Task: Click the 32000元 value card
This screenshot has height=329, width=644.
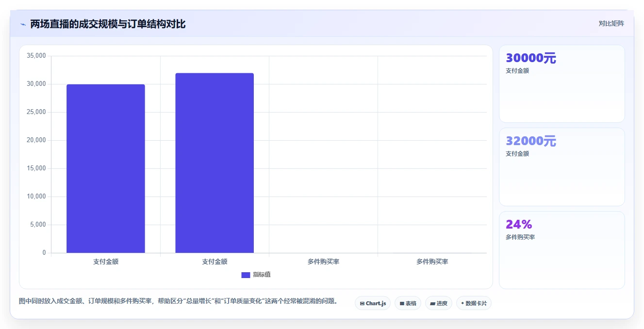Action: [561, 167]
